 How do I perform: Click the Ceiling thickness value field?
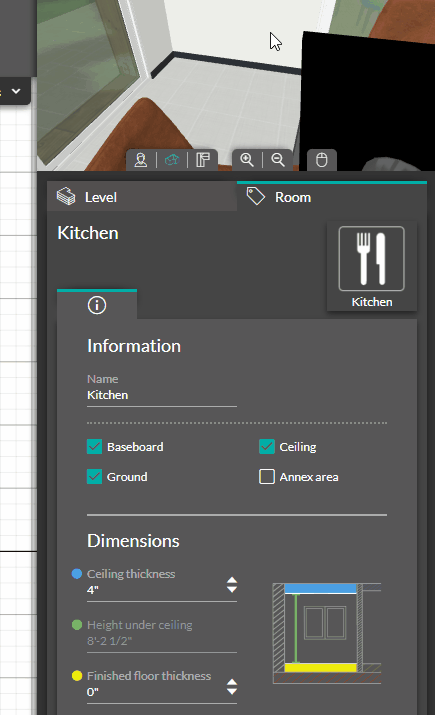coord(155,590)
